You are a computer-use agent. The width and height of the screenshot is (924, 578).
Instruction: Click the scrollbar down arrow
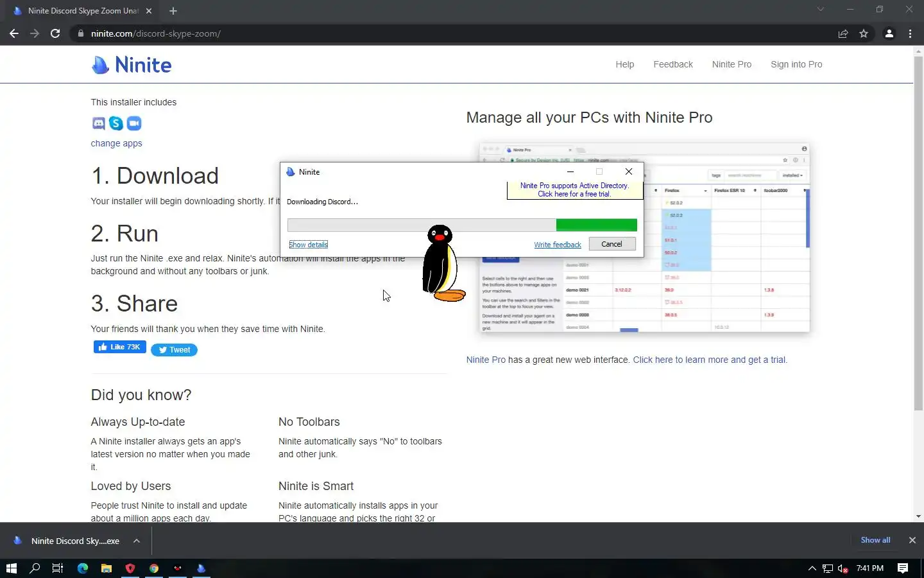[918, 516]
